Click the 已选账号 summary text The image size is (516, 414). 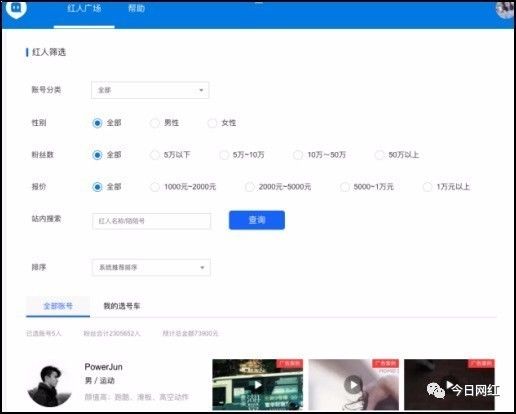tap(44, 333)
